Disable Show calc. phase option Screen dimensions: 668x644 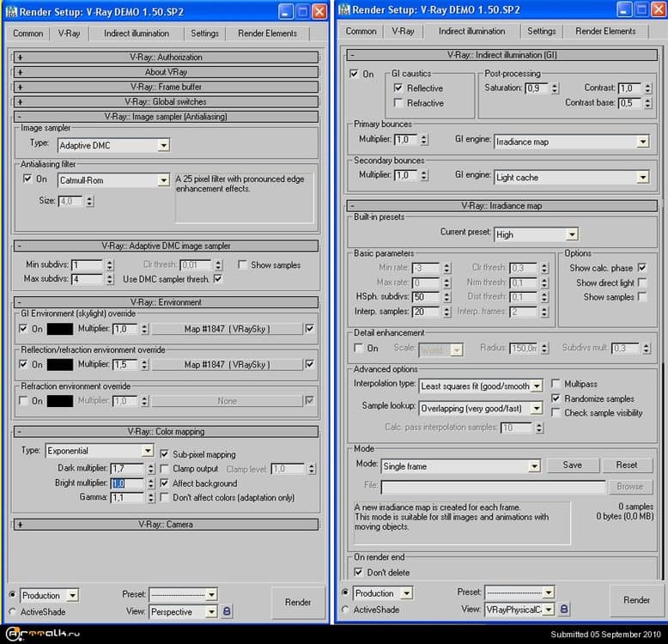(x=642, y=268)
